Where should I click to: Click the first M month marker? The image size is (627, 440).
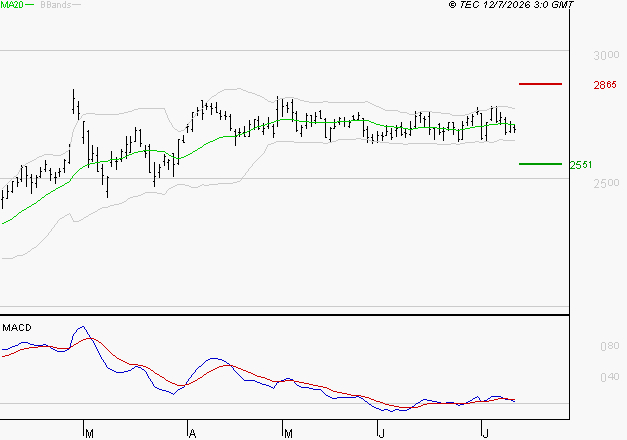pos(90,434)
